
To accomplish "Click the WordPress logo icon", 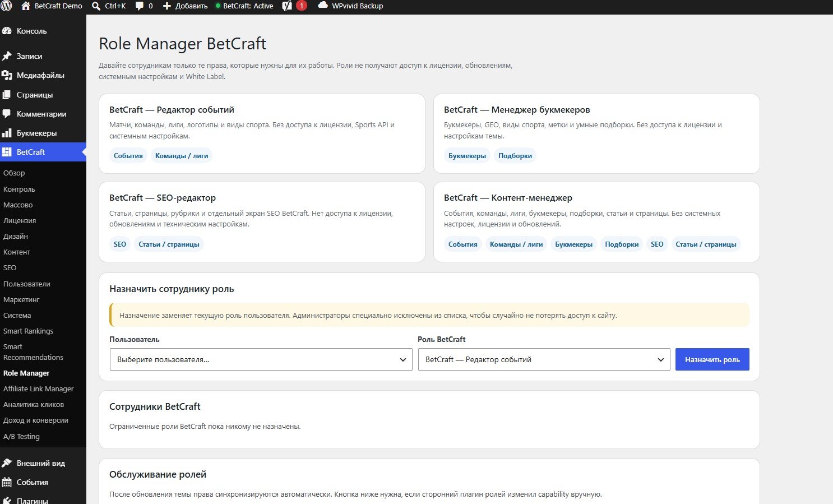I will (x=7, y=6).
